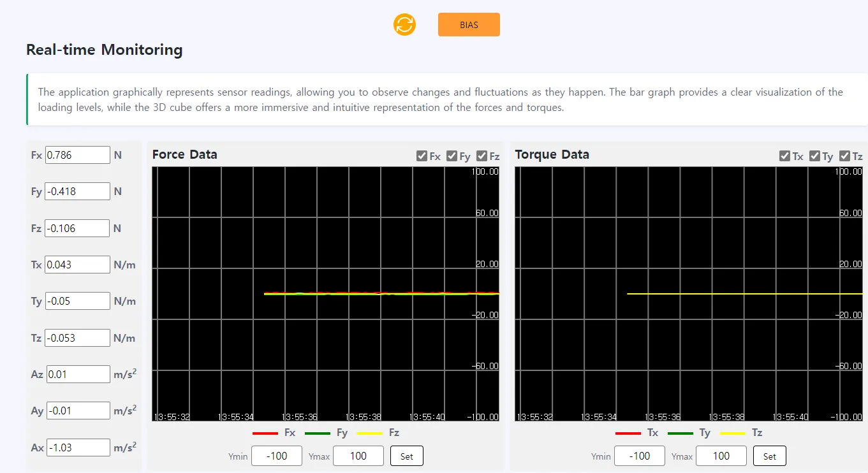868x473 pixels.
Task: Click the green Ty legend swatch
Action: point(680,433)
